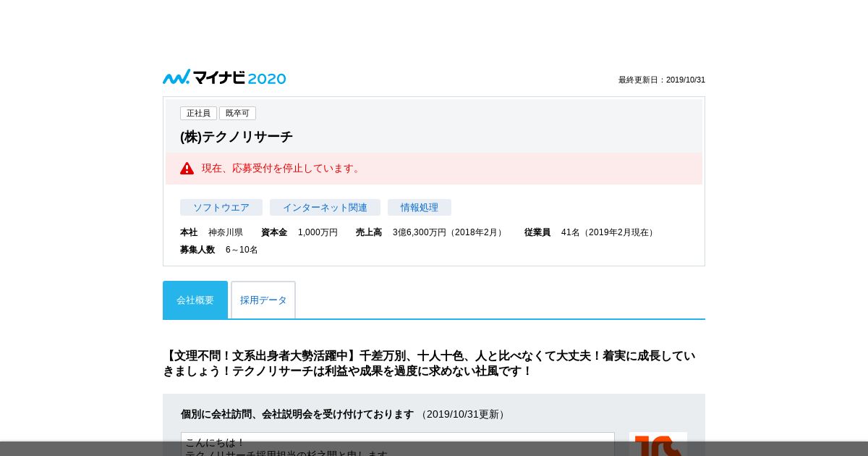Click the 【文理不問！ headline text
The width and height of the screenshot is (868, 456).
point(430,363)
